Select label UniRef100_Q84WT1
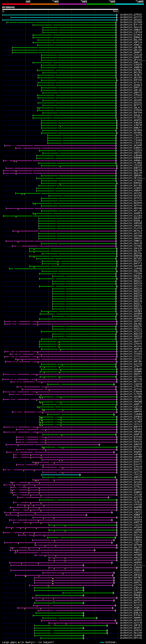This screenshot has width=146, height=644. click(x=131, y=53)
